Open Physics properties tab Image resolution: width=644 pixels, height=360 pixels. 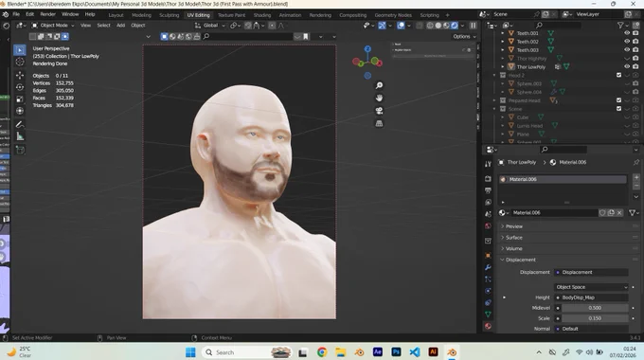pos(488,291)
